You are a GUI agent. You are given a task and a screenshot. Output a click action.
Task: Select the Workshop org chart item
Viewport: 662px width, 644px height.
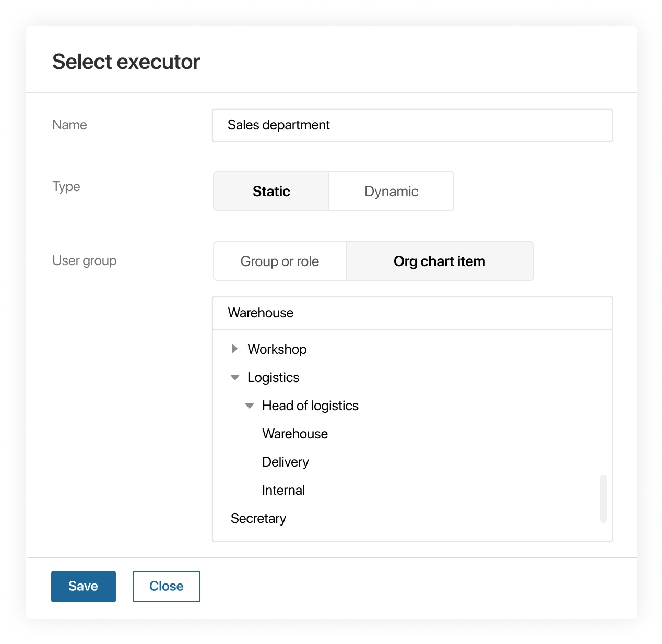(277, 349)
